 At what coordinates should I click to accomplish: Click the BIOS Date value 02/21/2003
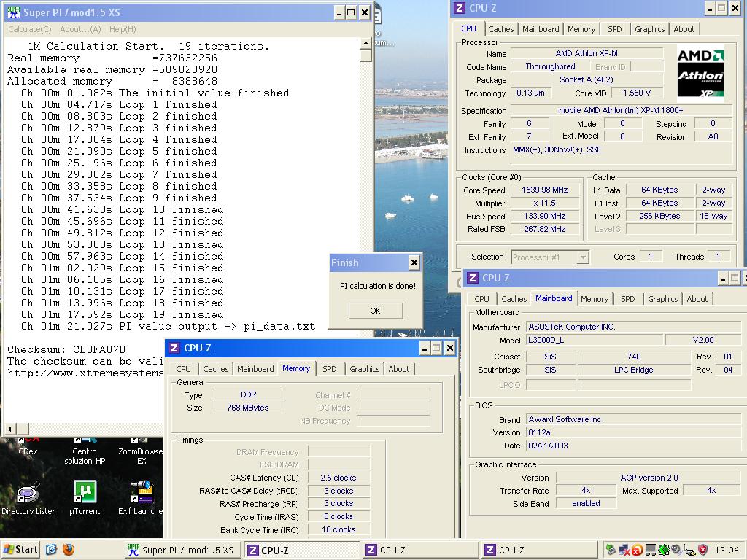[634, 446]
